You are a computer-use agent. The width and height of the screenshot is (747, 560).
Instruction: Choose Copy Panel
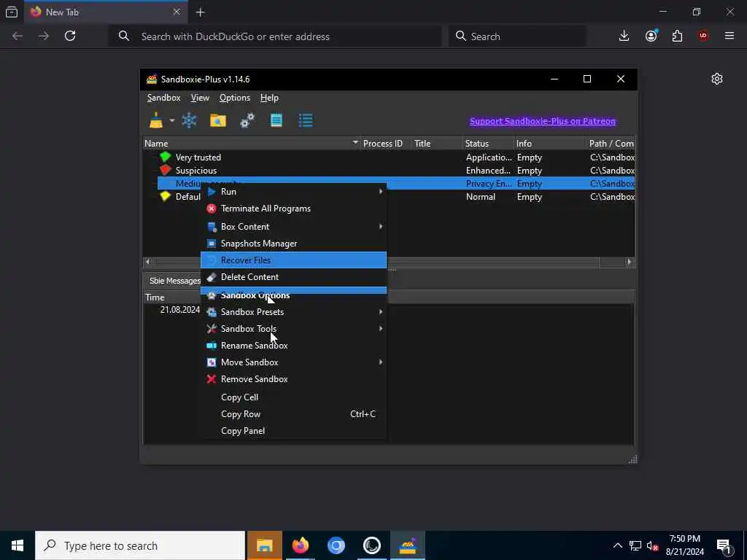coord(293,431)
